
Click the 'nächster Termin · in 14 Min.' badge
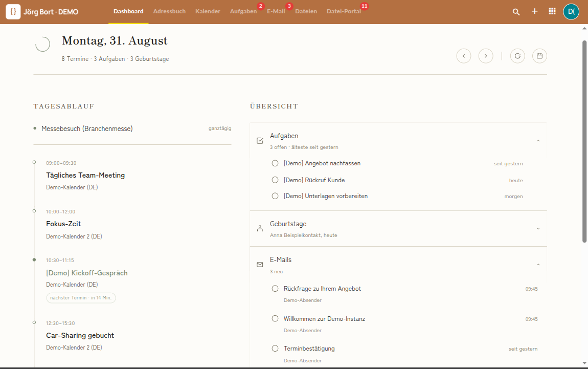pos(81,298)
